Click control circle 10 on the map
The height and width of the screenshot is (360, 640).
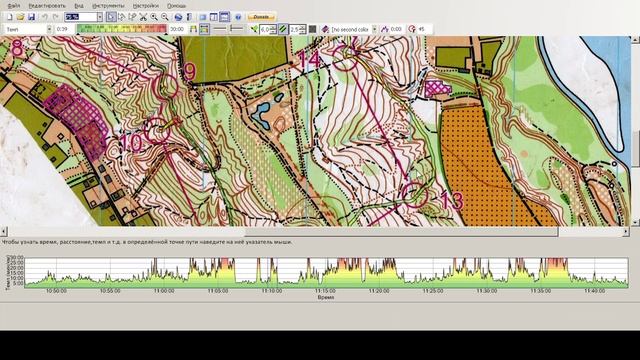point(157,131)
